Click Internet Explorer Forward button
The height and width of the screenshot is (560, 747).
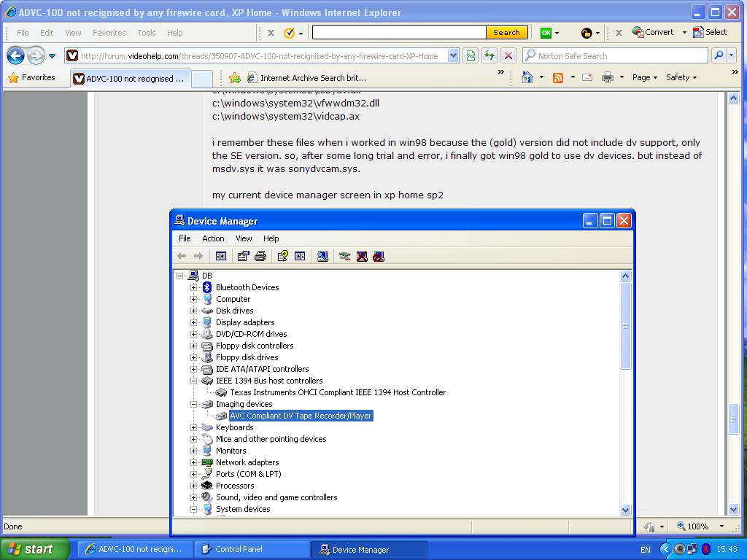pos(36,55)
